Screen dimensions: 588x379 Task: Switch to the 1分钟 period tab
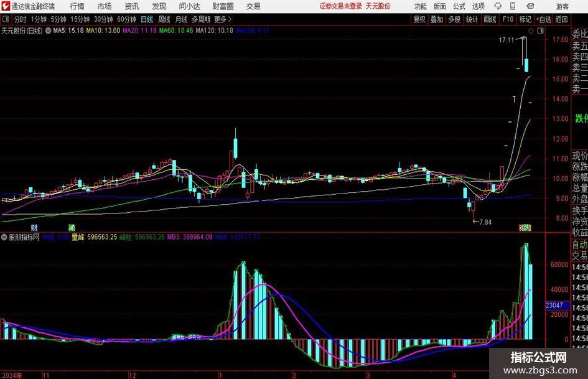tap(39, 19)
